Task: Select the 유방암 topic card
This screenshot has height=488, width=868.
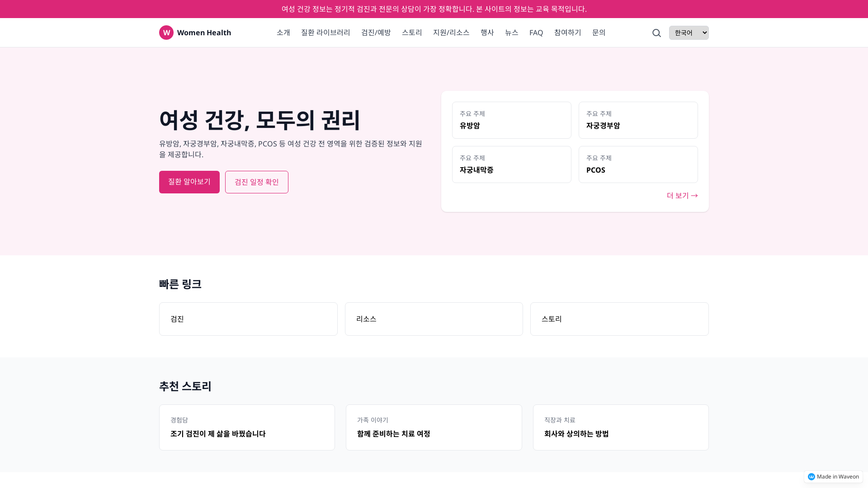Action: click(511, 120)
